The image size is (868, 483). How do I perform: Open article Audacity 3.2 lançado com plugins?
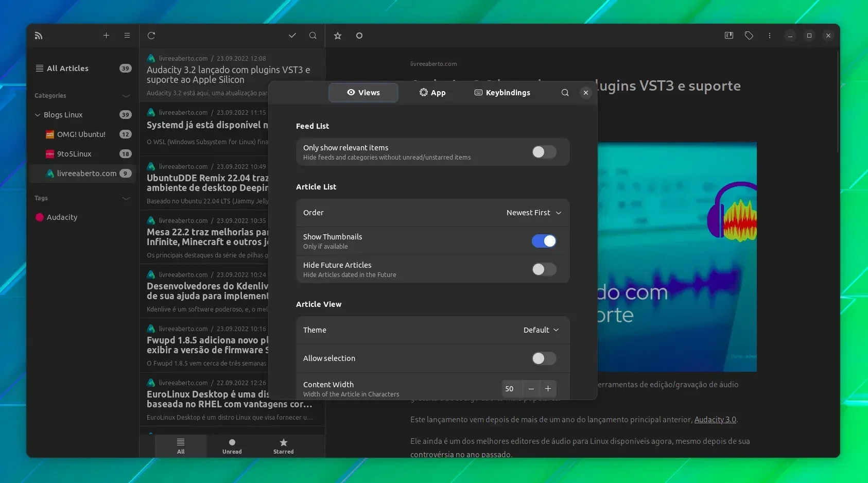coord(232,75)
